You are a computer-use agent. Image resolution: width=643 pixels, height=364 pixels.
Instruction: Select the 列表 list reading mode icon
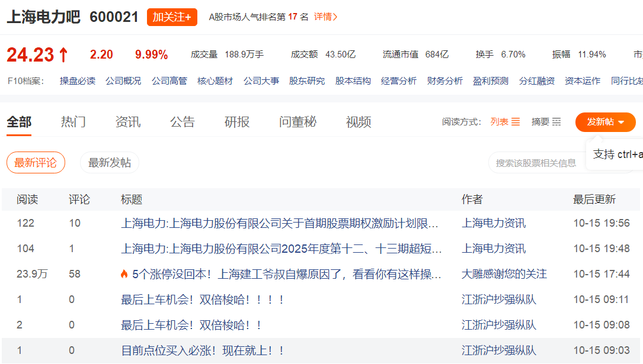(516, 122)
